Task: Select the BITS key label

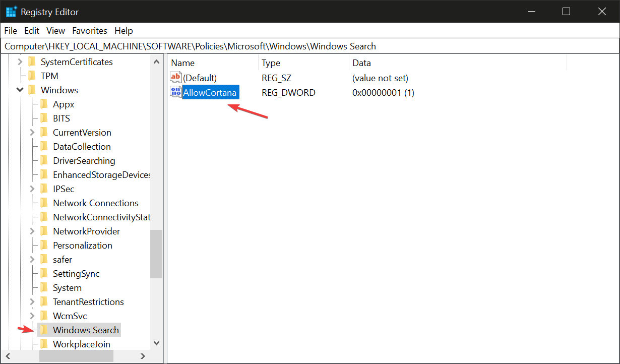Action: 61,118
